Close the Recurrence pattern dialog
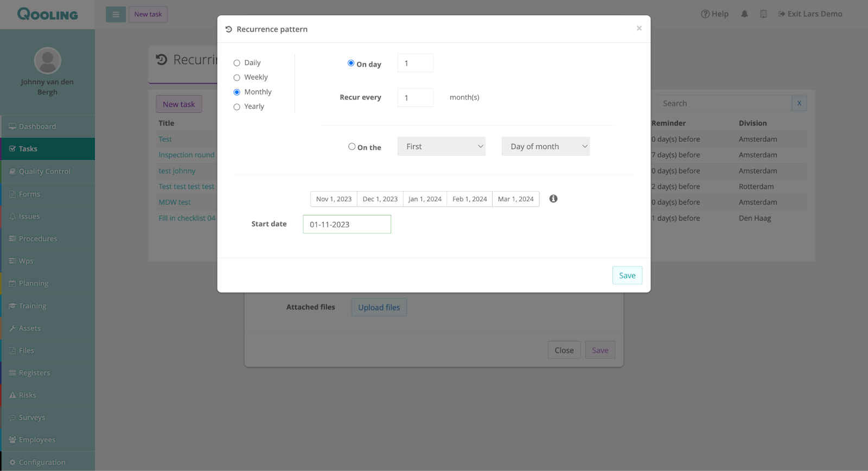Image resolution: width=868 pixels, height=471 pixels. (639, 28)
